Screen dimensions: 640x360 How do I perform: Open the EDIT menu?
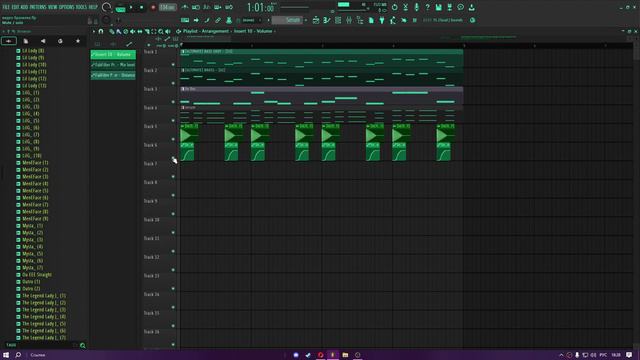coord(15,7)
